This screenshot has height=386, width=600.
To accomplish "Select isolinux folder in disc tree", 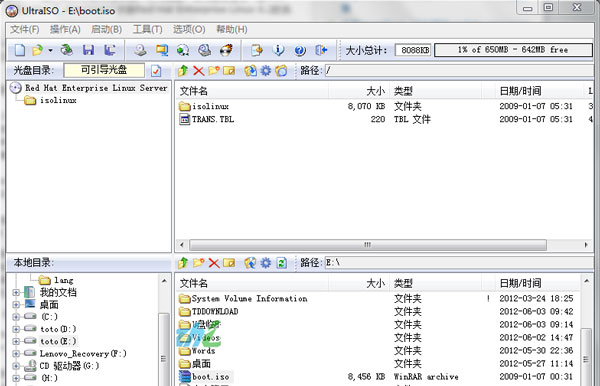I will [58, 100].
